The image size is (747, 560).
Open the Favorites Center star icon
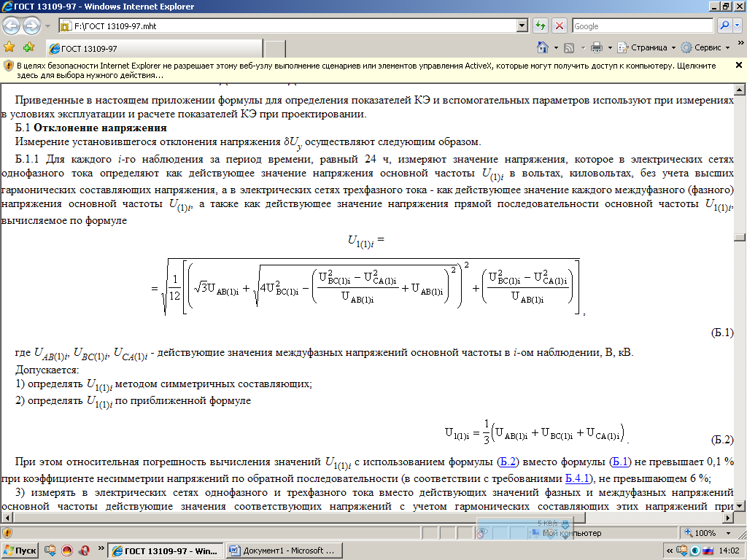click(x=9, y=47)
